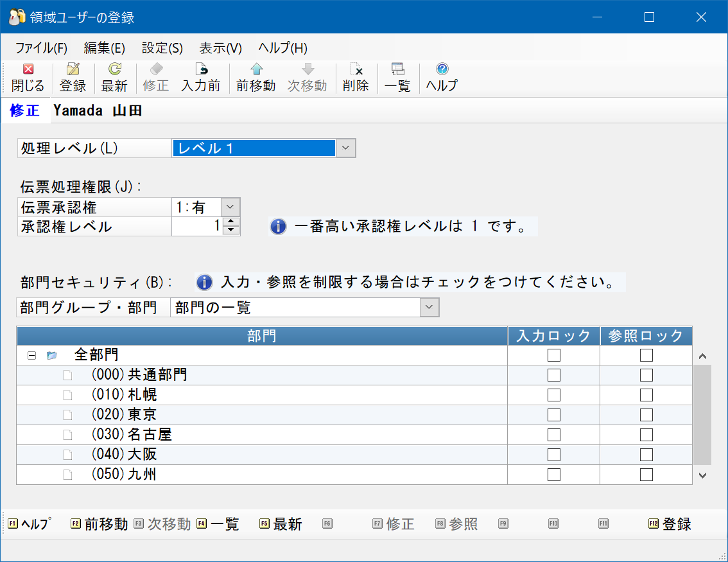
Task: Open the 一覧 list icon
Action: pos(397,78)
